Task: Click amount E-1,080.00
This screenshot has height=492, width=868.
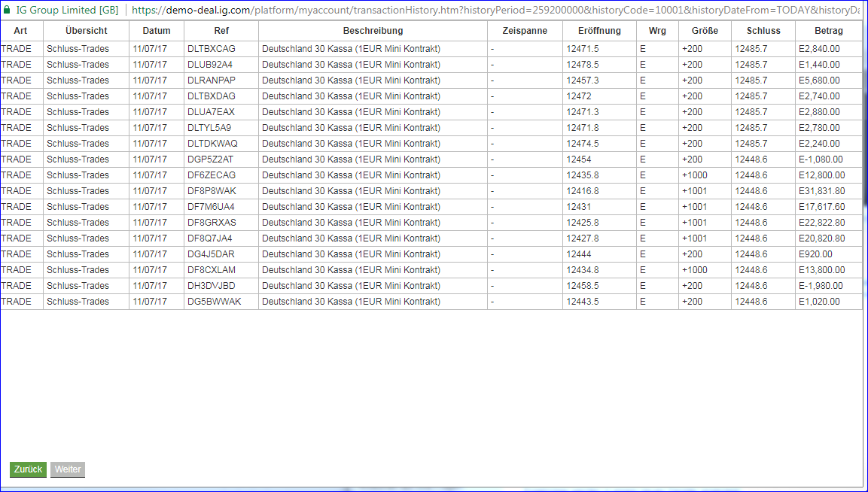Action: pyautogui.click(x=821, y=159)
